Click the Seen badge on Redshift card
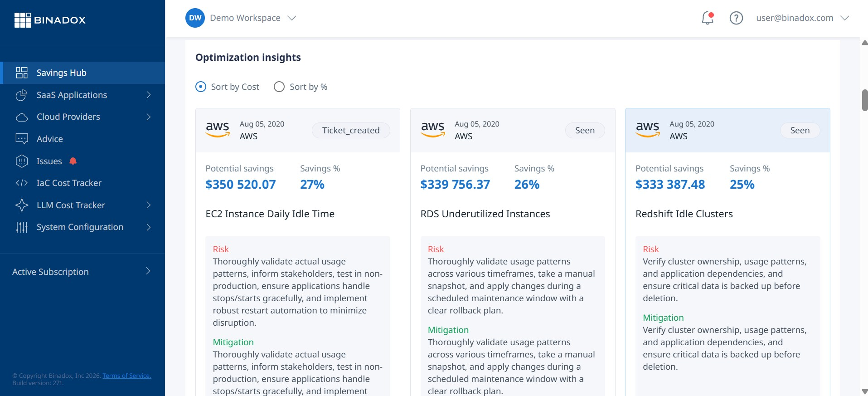Viewport: 868px width, 396px height. 800,131
